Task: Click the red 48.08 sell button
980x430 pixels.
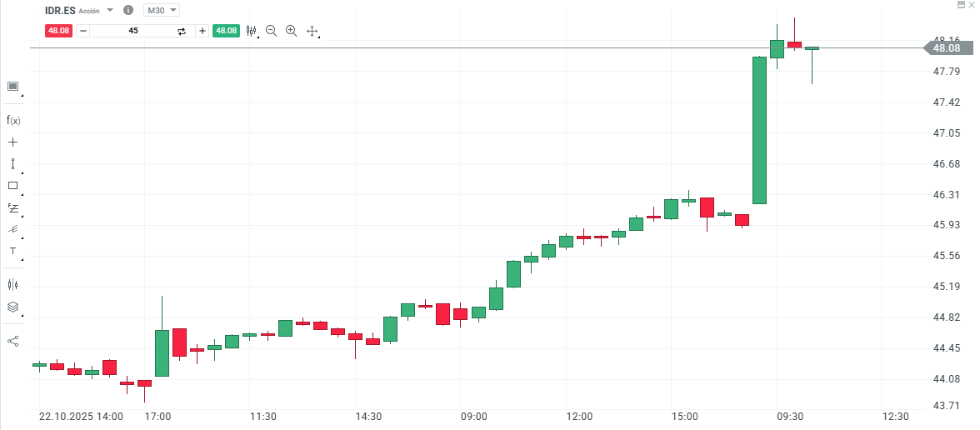Action: 58,31
